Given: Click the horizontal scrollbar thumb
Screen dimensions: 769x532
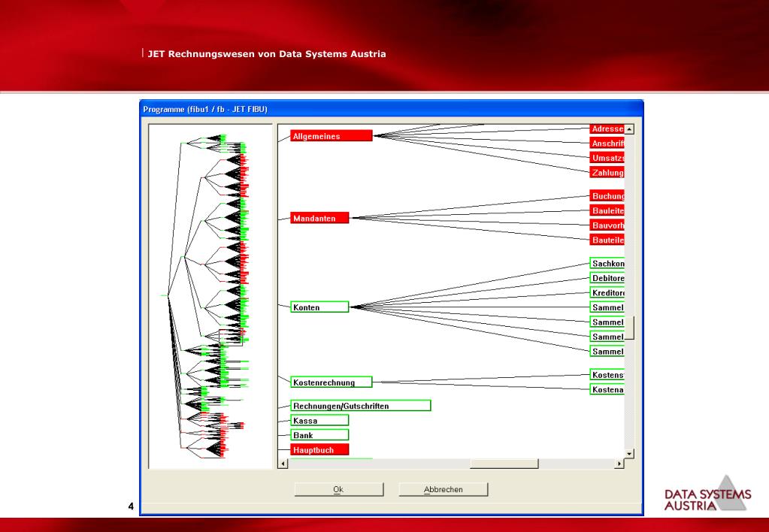Looking at the screenshot, I should point(504,464).
